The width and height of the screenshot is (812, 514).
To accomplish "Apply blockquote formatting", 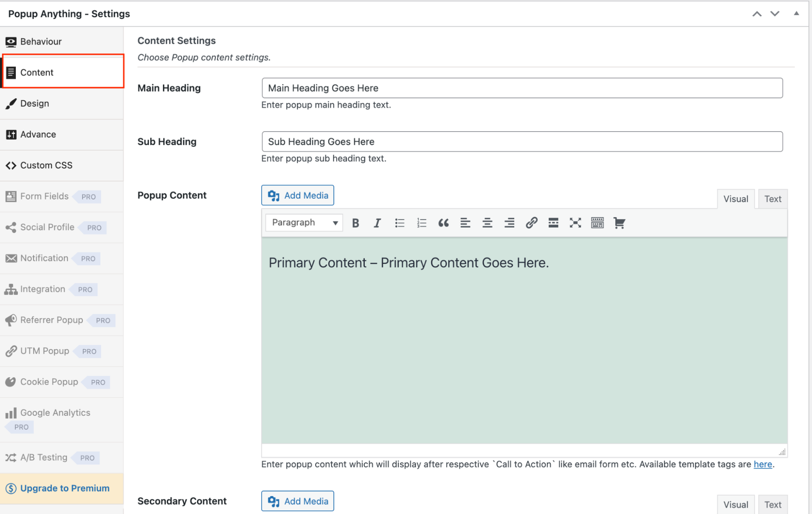I will 444,222.
